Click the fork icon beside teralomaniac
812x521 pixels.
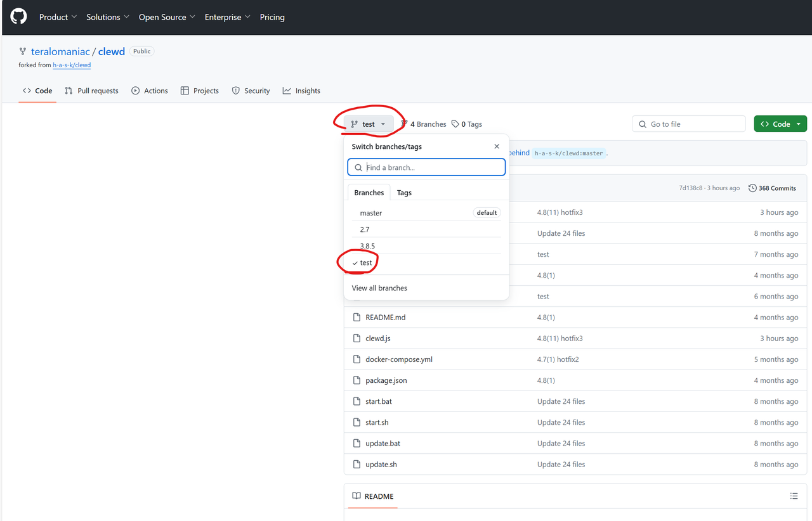[x=23, y=52]
